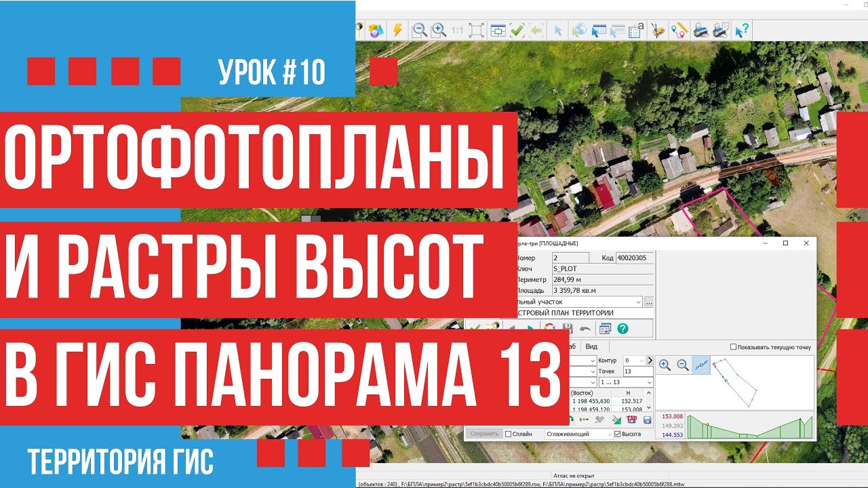The image size is (868, 488).
Task: Fit whole map in window icon
Action: [x=476, y=30]
